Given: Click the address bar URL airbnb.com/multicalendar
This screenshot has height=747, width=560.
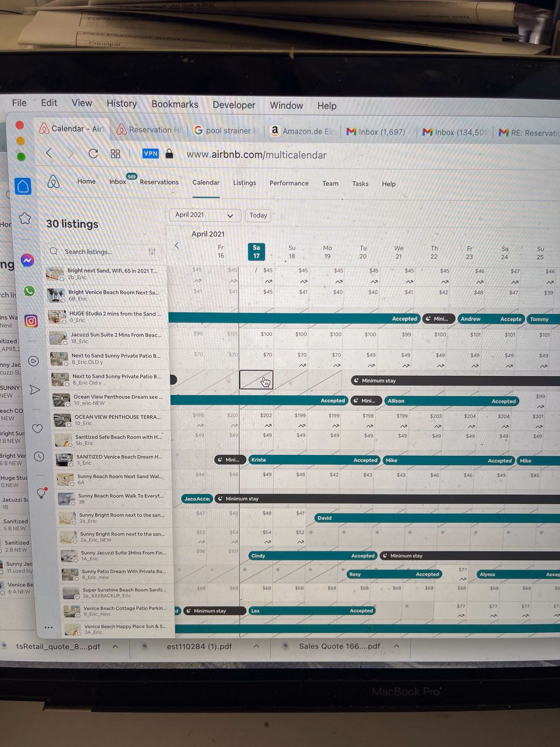Looking at the screenshot, I should 257,155.
